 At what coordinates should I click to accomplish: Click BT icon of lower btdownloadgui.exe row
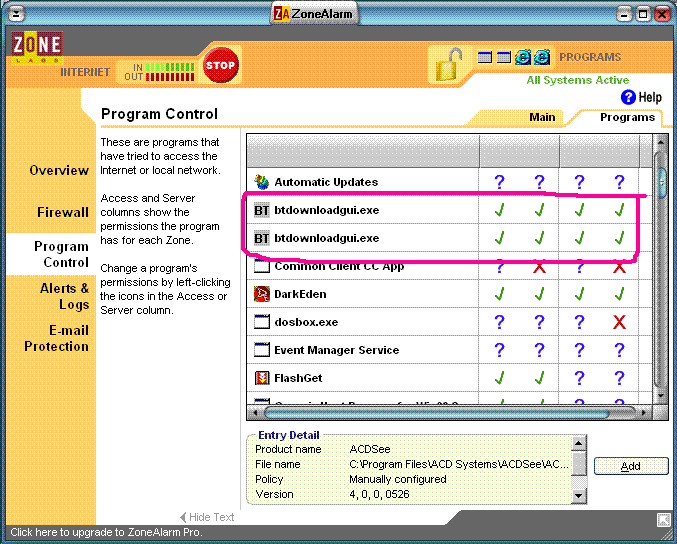point(262,238)
